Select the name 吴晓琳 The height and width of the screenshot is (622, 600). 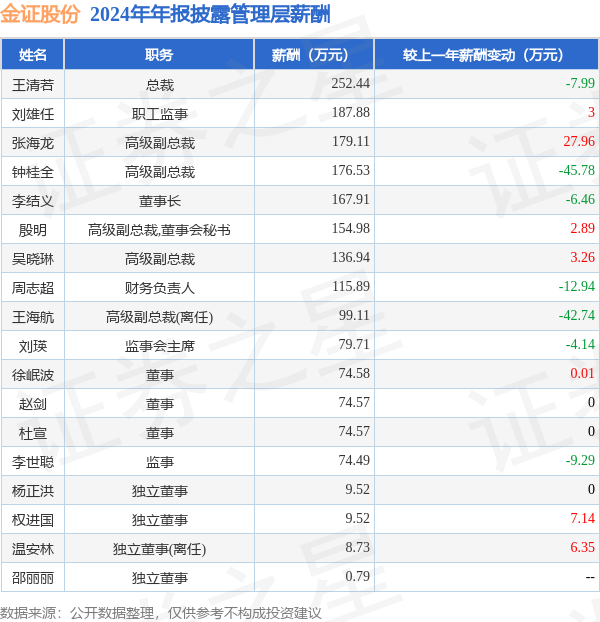[33, 259]
